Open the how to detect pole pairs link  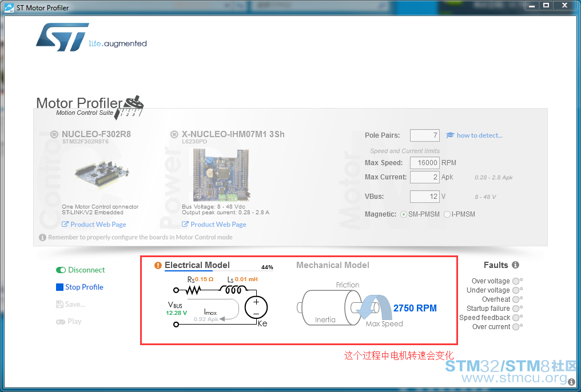pos(479,135)
